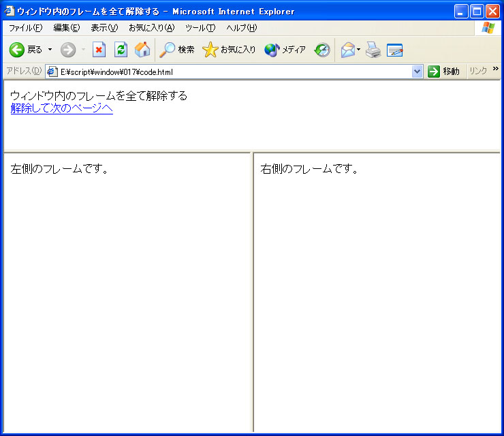Open the History clock icon
The height and width of the screenshot is (436, 504).
[x=322, y=50]
